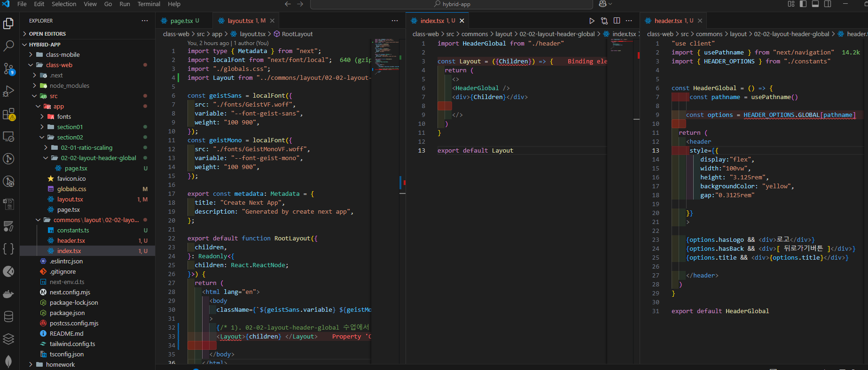Click the Run play icon in editor toolbar
Viewport: 868px width, 370px height.
(592, 21)
